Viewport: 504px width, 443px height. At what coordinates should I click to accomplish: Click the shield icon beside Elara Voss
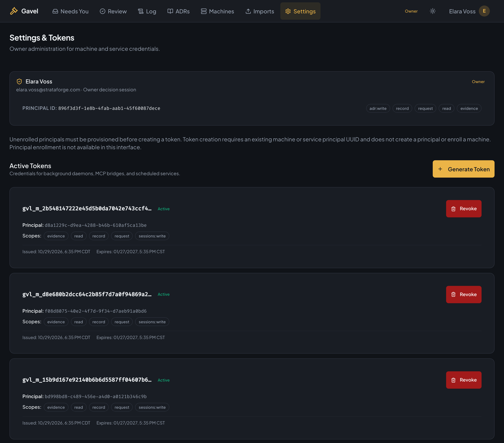(x=19, y=82)
